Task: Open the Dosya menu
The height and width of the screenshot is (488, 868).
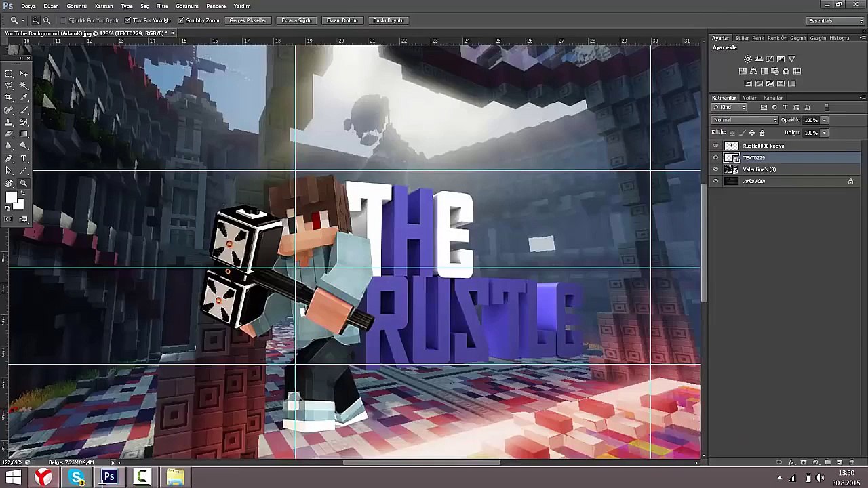Action: pyautogui.click(x=28, y=6)
